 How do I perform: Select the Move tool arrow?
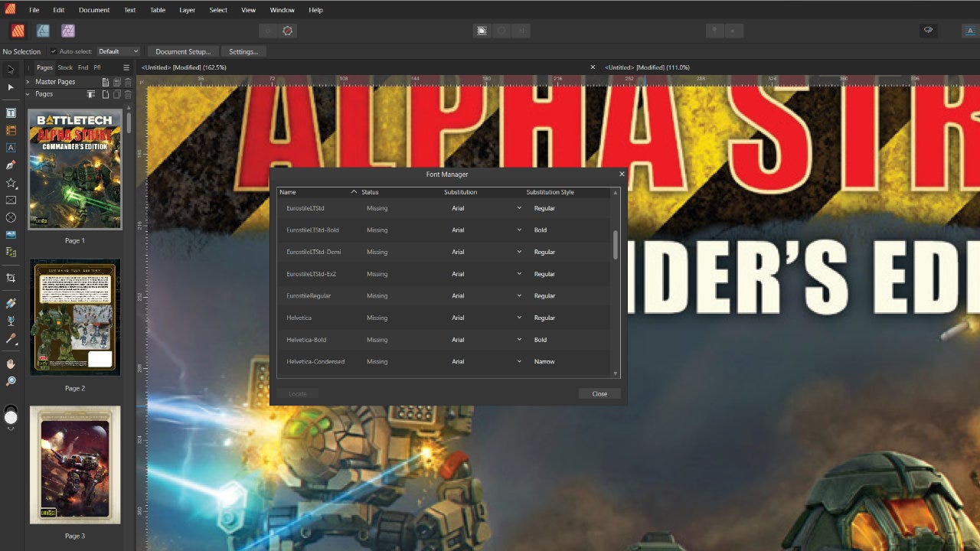(x=11, y=70)
